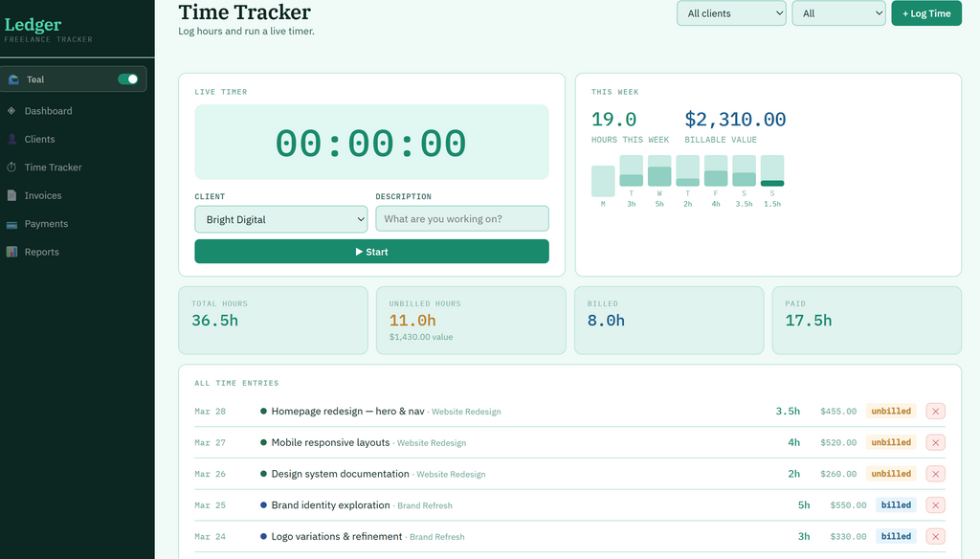Click the unbilled badge on Mar 28 entry
The image size is (980, 559).
coord(891,411)
